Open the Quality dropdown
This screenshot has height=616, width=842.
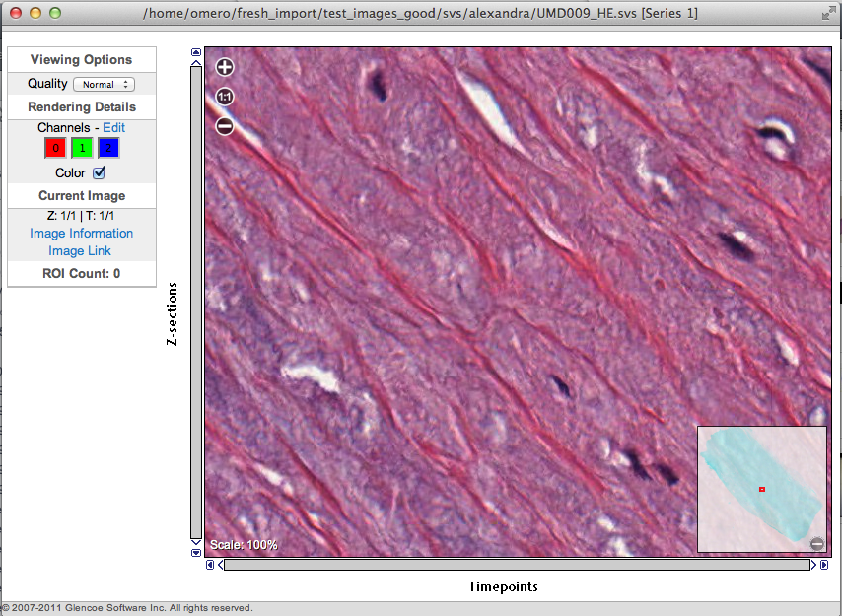point(104,85)
